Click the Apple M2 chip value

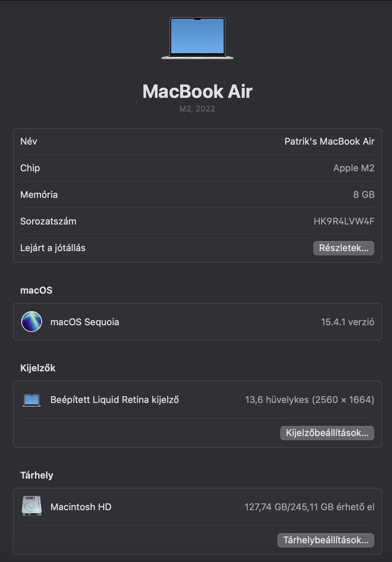tap(354, 168)
